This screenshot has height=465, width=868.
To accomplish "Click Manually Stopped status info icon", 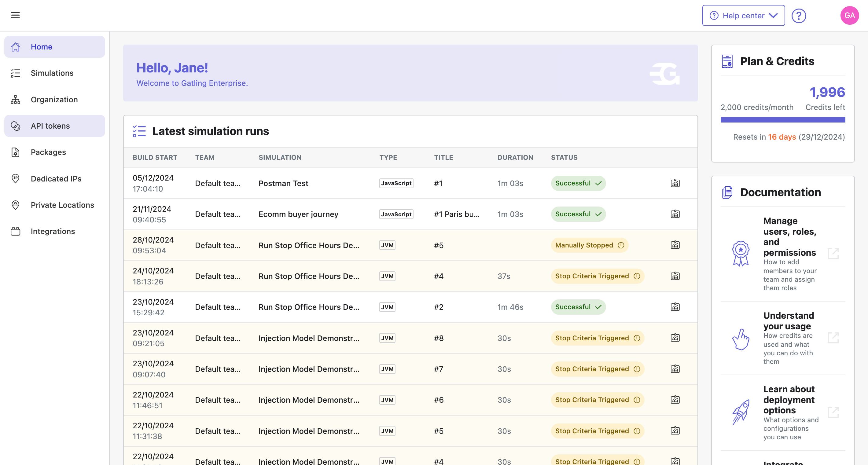I will (x=621, y=245).
